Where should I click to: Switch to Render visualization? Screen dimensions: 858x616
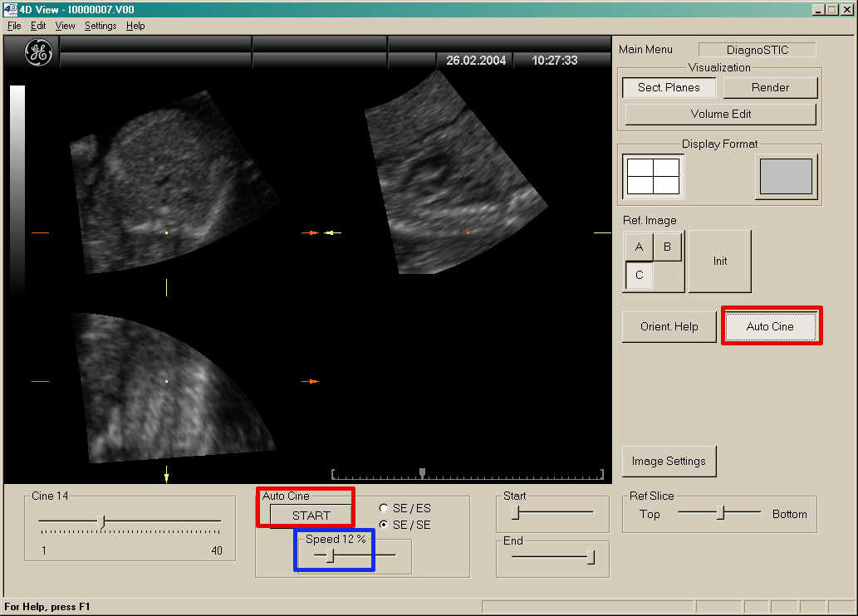[770, 87]
